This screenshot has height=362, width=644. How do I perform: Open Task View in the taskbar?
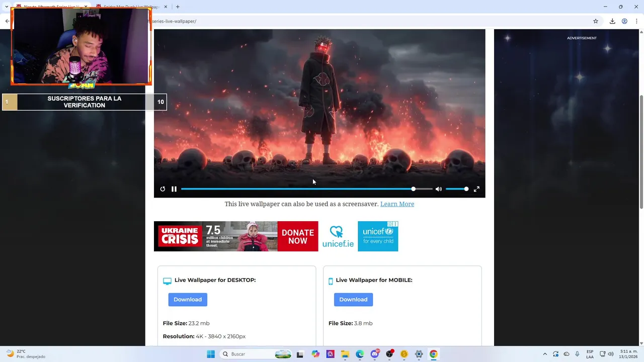pos(300,354)
